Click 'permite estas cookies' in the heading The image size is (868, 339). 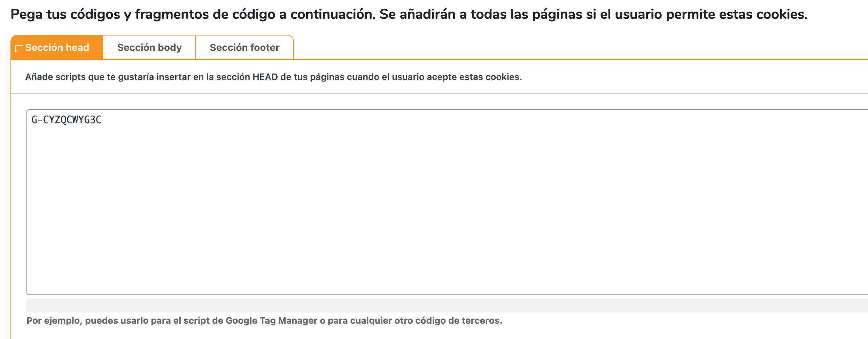click(737, 15)
